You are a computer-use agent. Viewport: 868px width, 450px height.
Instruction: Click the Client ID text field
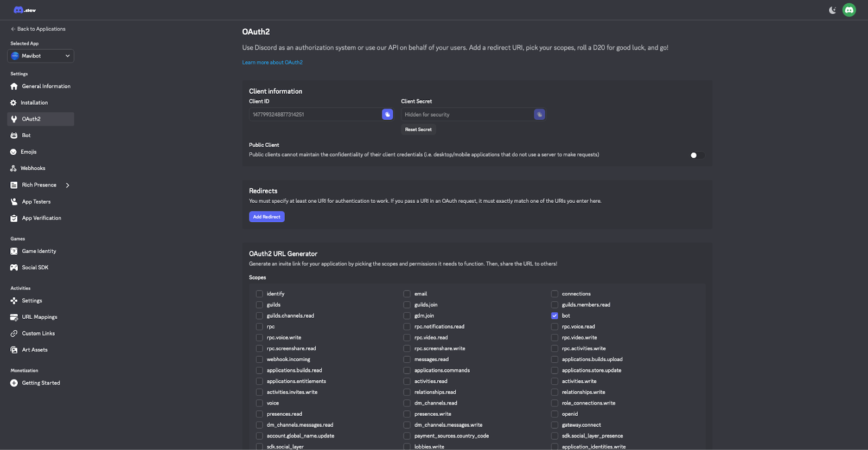pyautogui.click(x=315, y=114)
